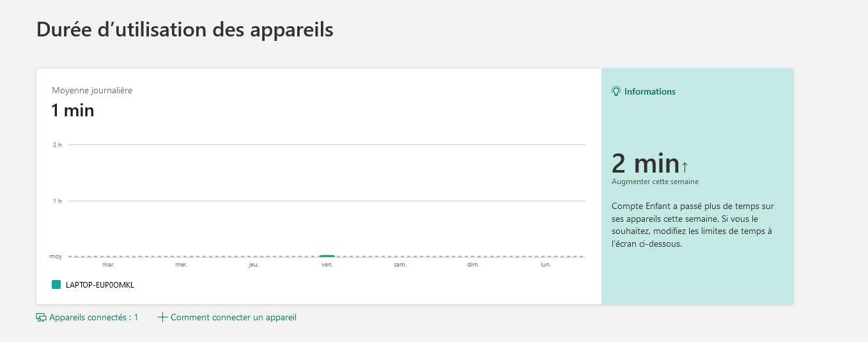Select the mer. day label on chart

182,265
